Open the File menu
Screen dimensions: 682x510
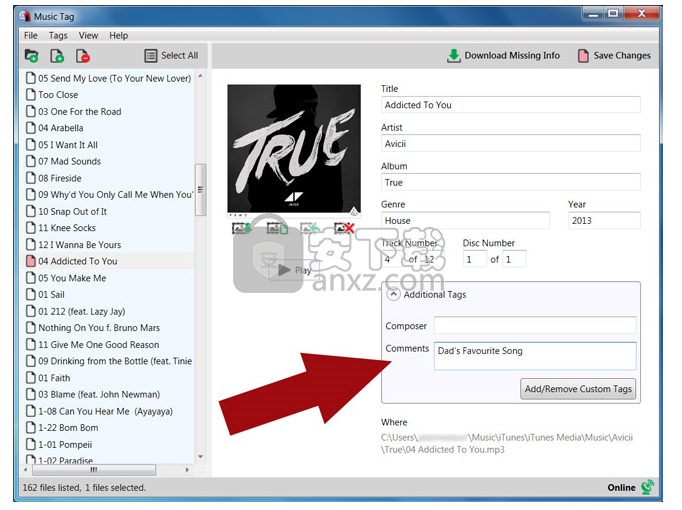click(30, 36)
